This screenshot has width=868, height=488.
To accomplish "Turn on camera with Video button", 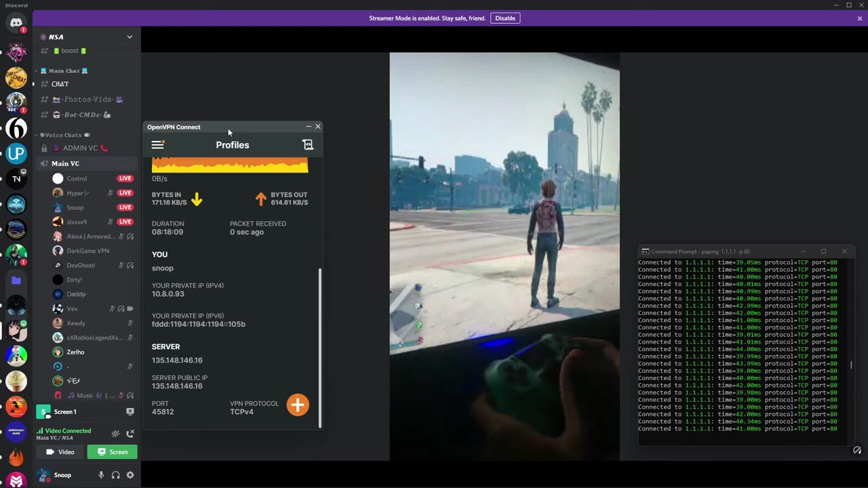I will click(60, 452).
